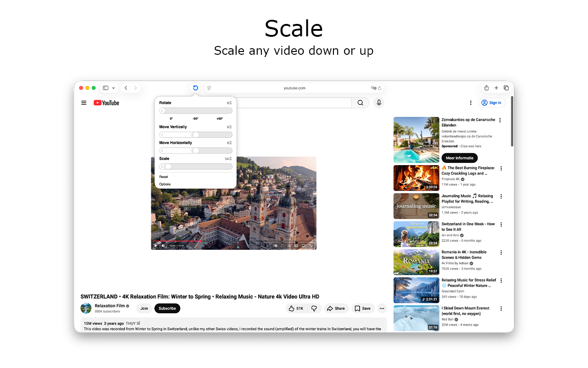This screenshot has height=368, width=588.
Task: Open video settings gear icon
Action: (x=289, y=246)
